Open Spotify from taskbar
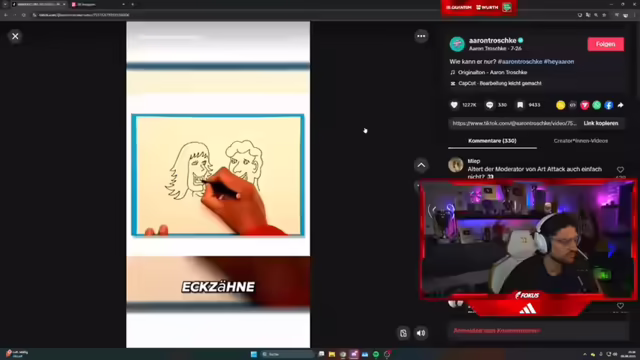640x360 pixels. (x=376, y=354)
